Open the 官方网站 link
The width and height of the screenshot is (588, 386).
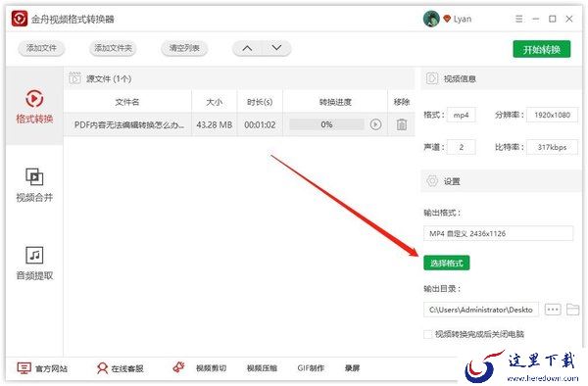[x=51, y=368]
